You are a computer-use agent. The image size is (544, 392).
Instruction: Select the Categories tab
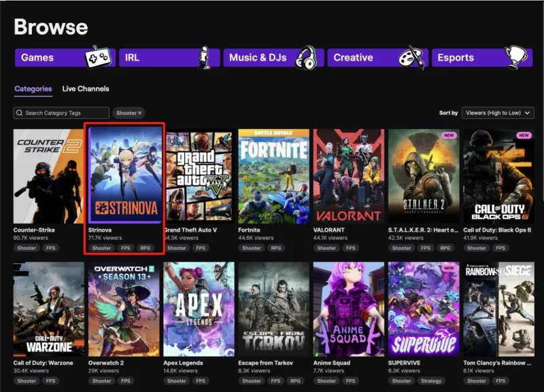tap(33, 89)
